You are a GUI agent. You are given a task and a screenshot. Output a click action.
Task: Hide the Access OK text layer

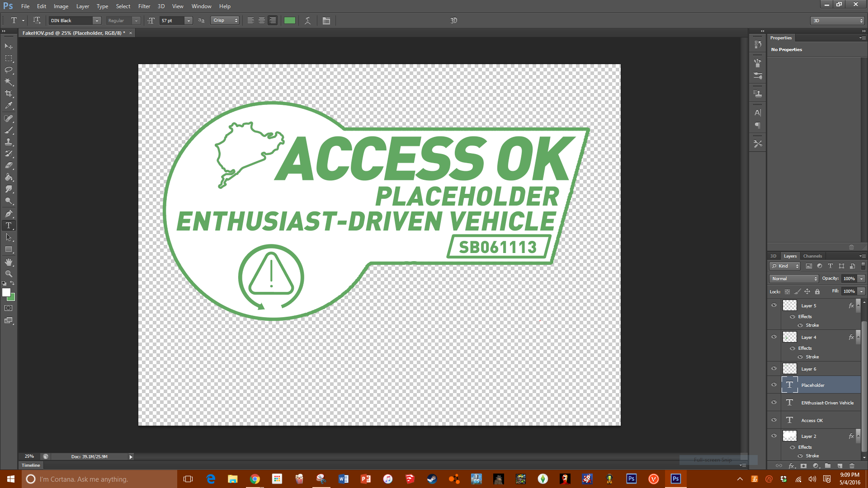[774, 420]
